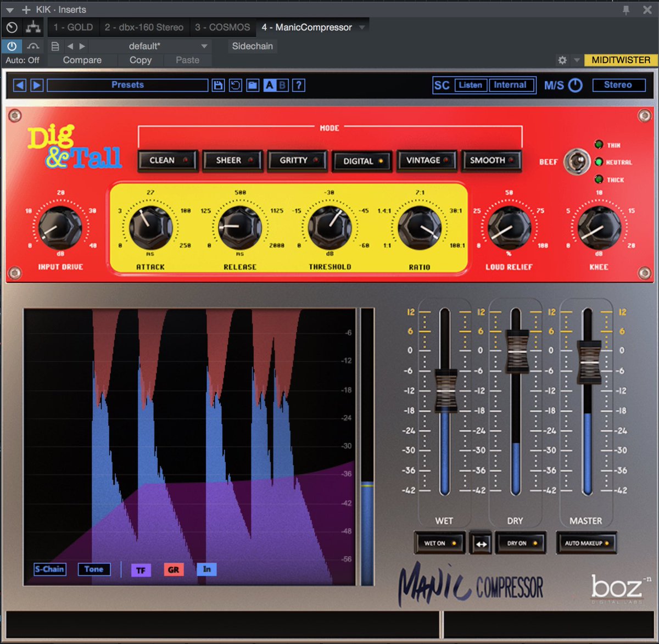This screenshot has width=659, height=644.
Task: Click the plugin routing icon in header
Action: [33, 27]
